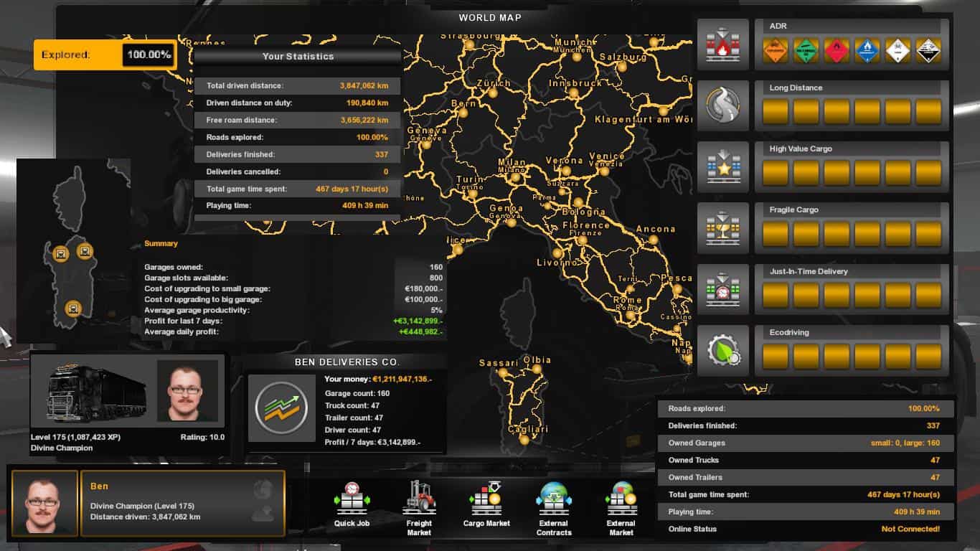Select the red flammable ADR class badge
The image size is (980, 551).
(836, 51)
